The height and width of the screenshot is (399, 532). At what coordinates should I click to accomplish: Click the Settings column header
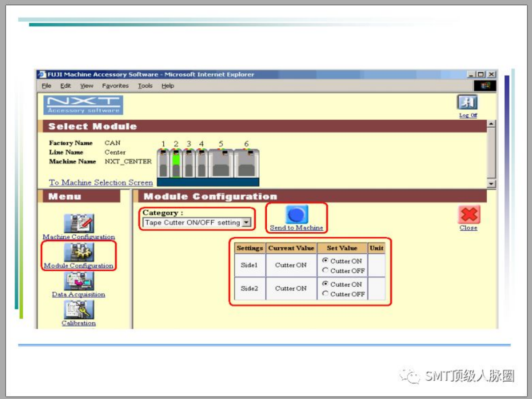250,248
